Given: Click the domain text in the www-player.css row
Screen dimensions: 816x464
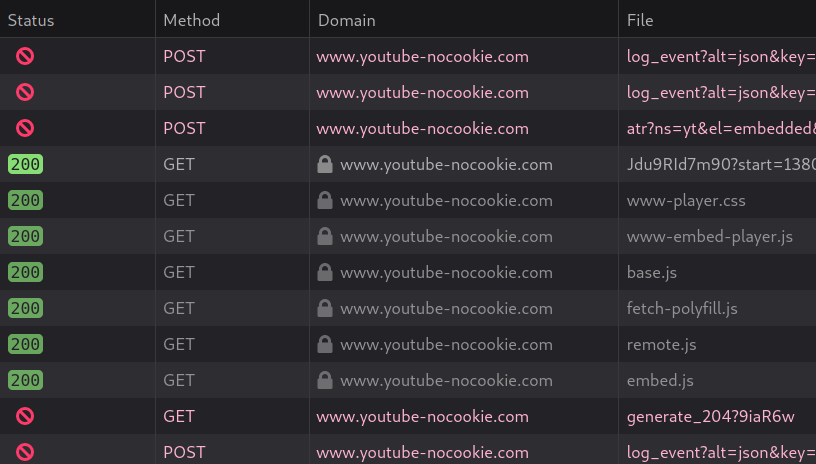Looking at the screenshot, I should tap(447, 201).
